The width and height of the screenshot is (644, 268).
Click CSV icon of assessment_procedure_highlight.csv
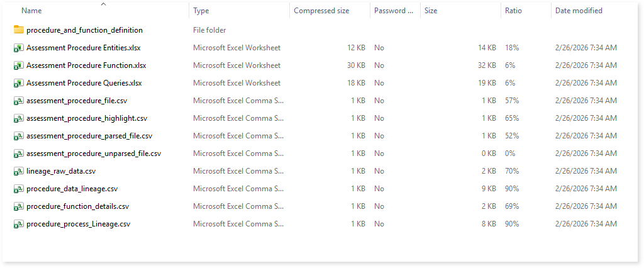pos(18,118)
